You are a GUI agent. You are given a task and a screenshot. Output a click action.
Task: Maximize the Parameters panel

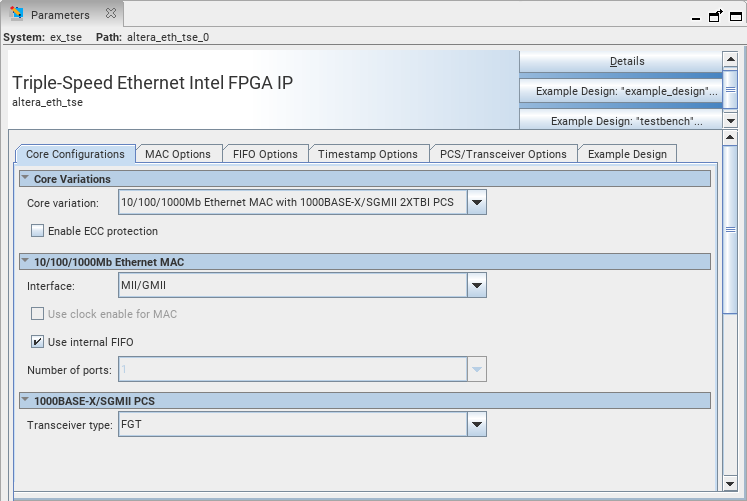pos(734,16)
